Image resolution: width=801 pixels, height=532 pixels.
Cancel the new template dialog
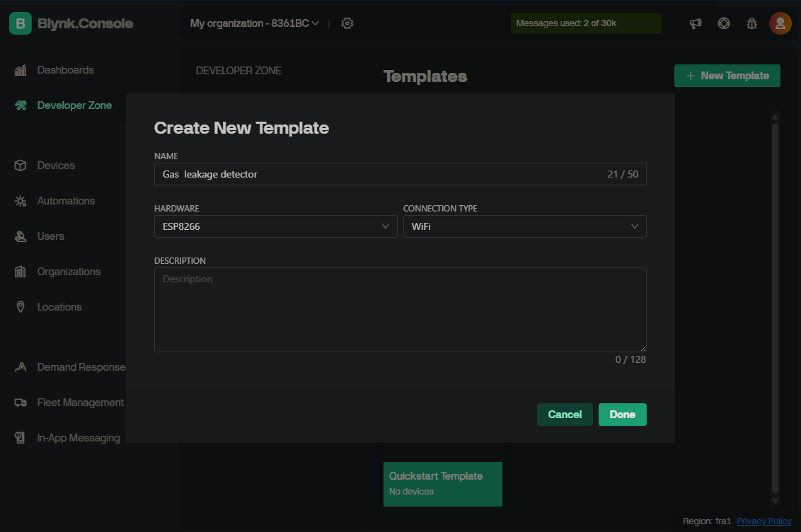pos(565,415)
